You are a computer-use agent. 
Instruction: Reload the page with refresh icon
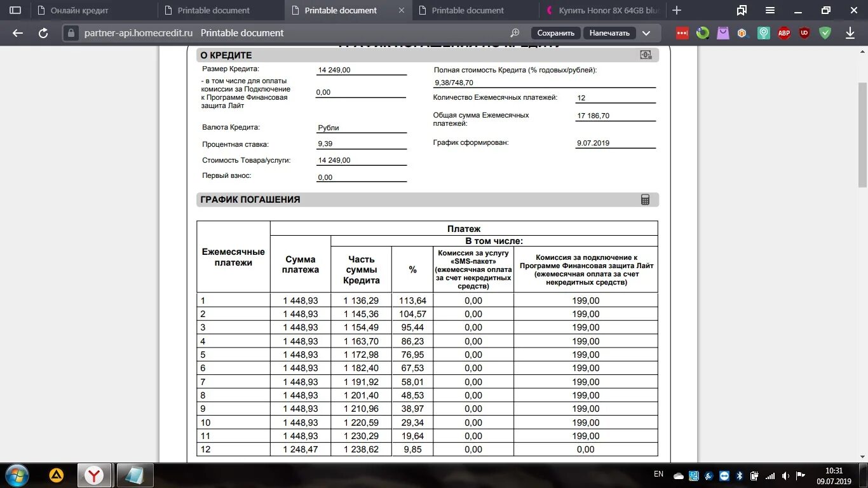[x=43, y=33]
